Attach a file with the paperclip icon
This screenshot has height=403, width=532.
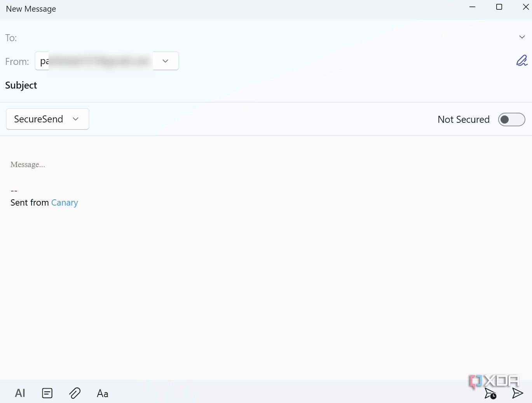click(x=75, y=393)
